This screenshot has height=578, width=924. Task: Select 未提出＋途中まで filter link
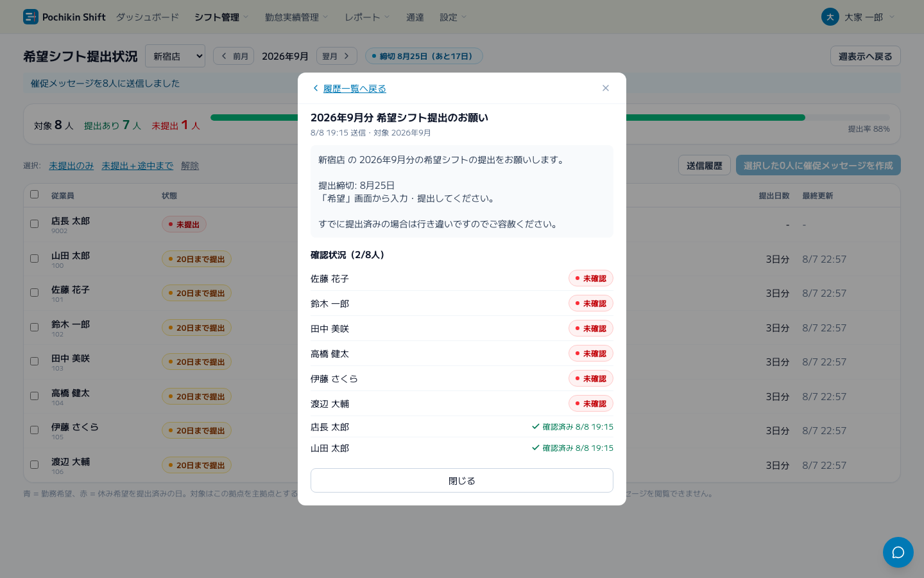[137, 166]
